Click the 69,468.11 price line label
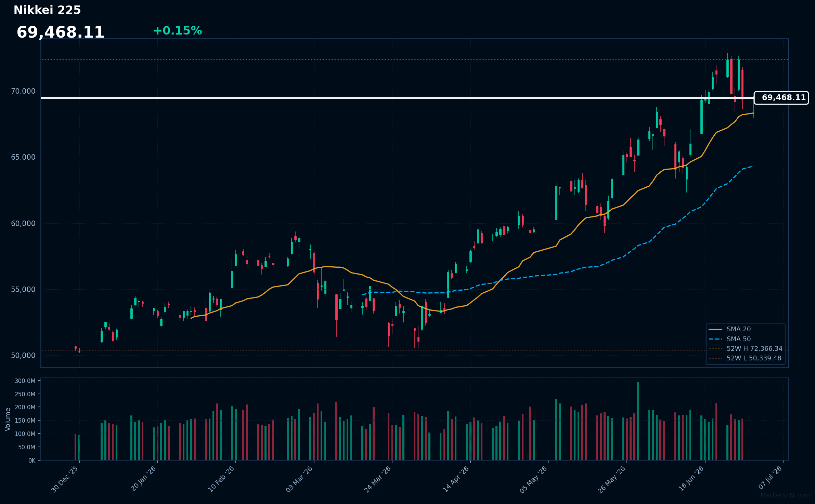 point(781,98)
